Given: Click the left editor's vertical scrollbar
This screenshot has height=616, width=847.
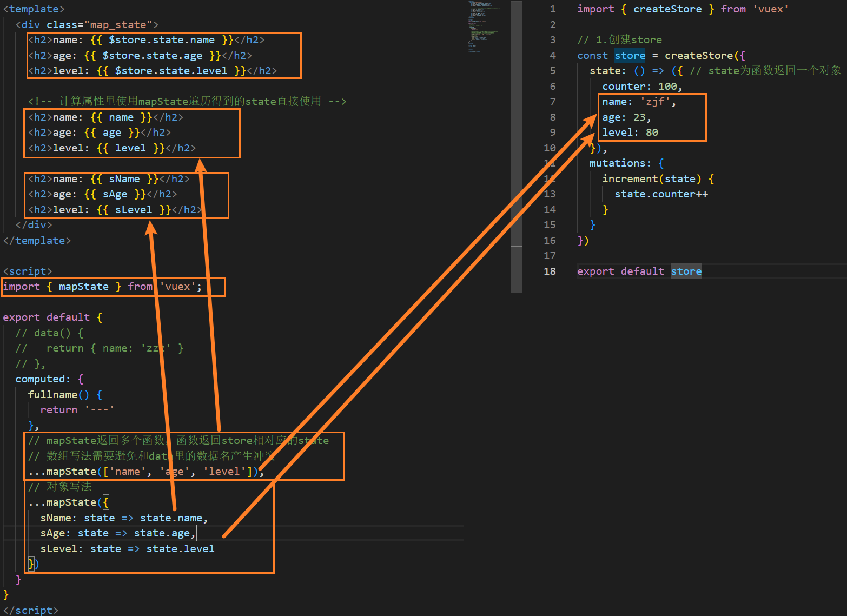Looking at the screenshot, I should pyautogui.click(x=517, y=146).
